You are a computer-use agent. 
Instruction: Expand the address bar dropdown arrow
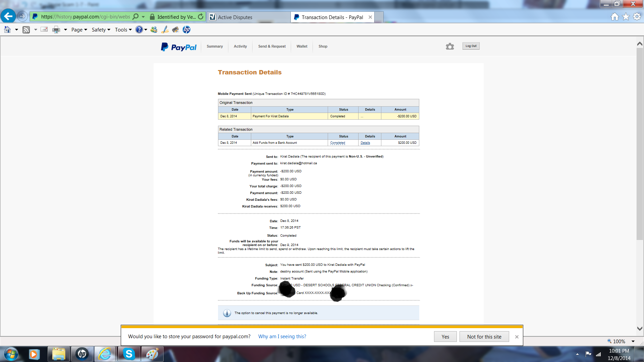143,17
